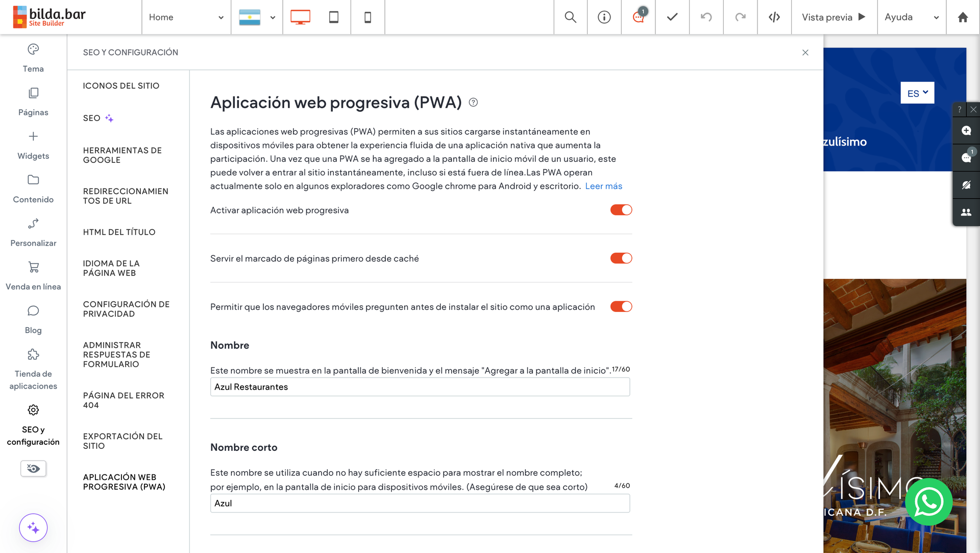980x553 pixels.
Task: Toggle the hidden elements eye button
Action: tap(33, 468)
